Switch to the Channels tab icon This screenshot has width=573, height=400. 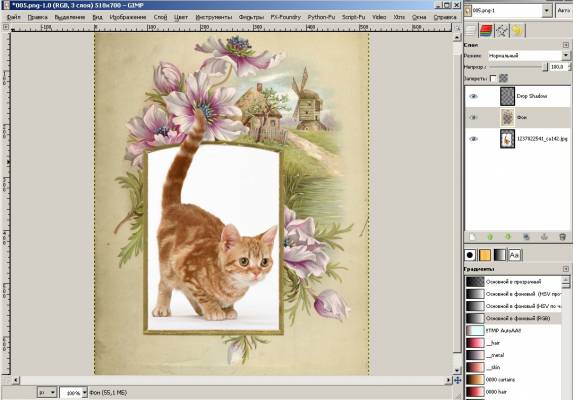coord(486,30)
